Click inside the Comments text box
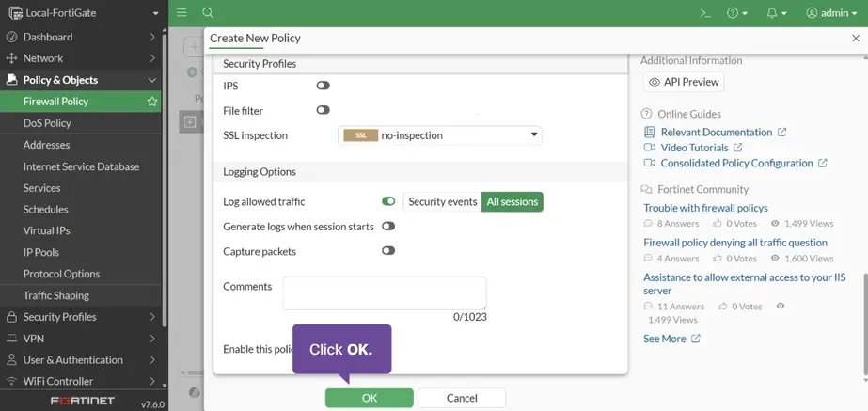Screen dimensions: 868x411 (x=385, y=293)
